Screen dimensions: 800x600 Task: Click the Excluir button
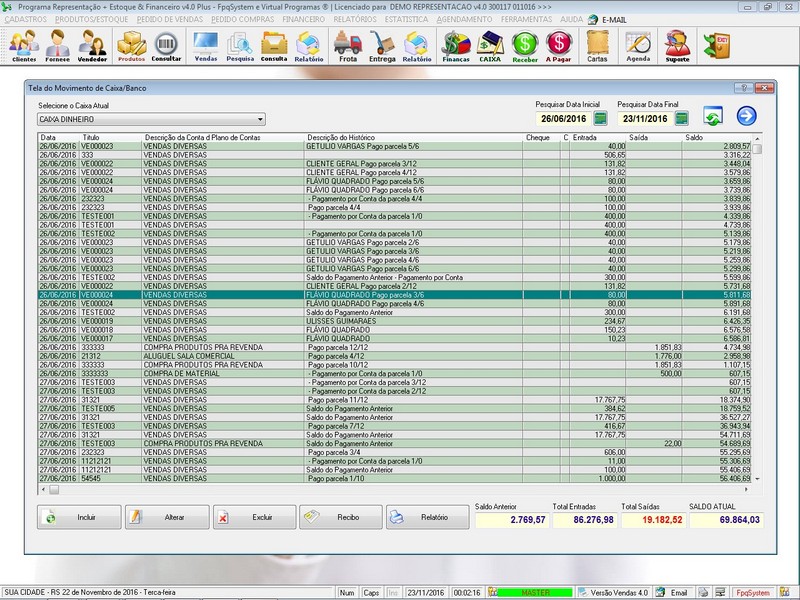point(254,518)
